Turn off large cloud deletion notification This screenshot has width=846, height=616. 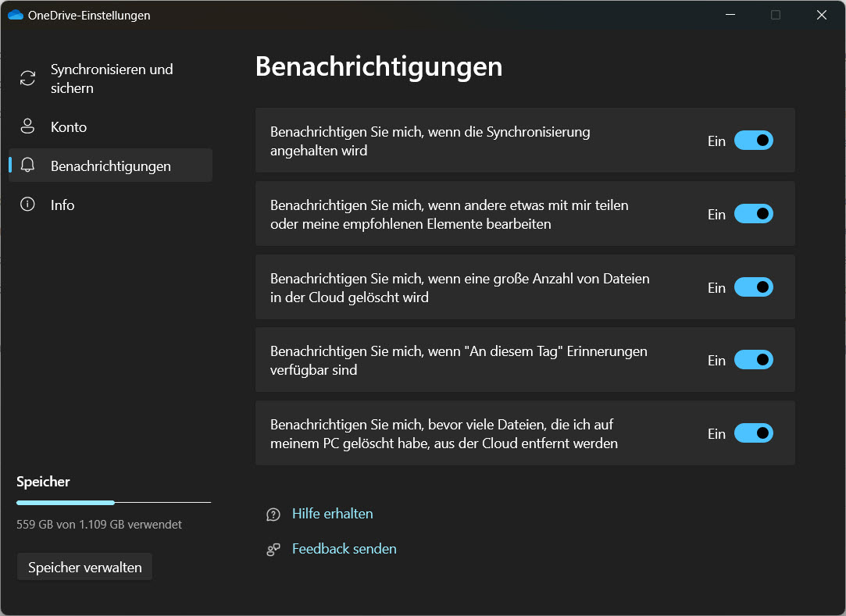pos(753,287)
